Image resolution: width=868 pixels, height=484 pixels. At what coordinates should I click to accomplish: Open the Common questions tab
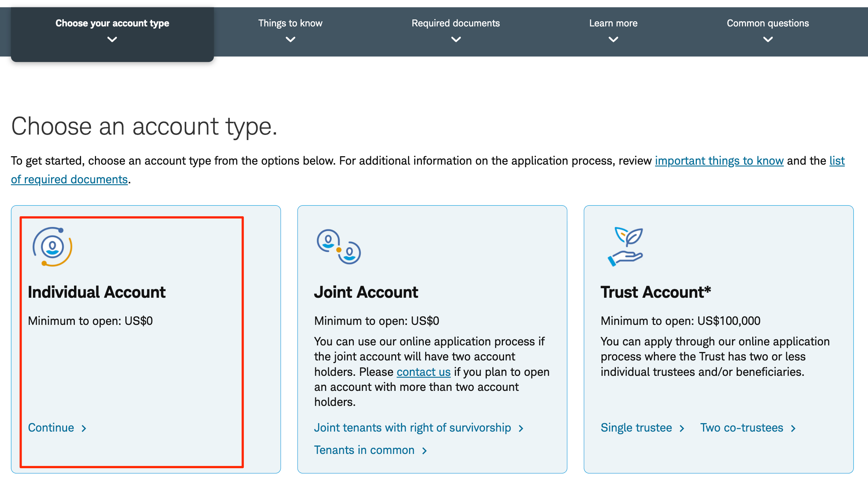(x=768, y=23)
